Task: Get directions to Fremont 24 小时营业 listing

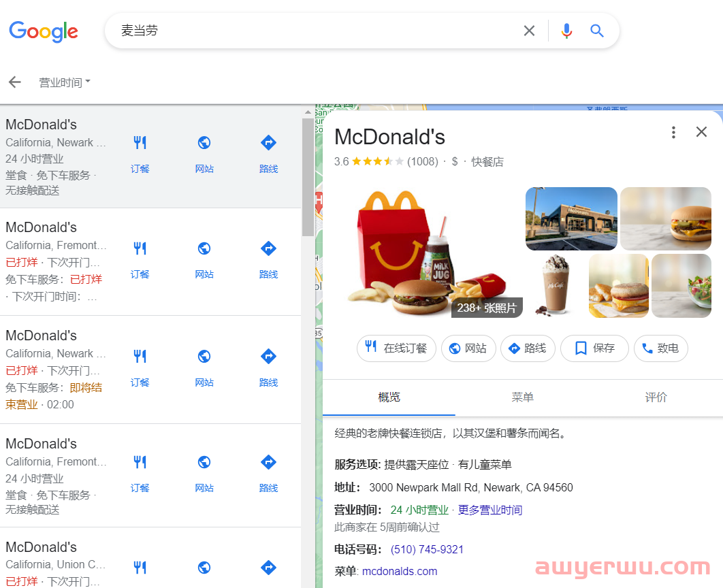Action: [268, 473]
